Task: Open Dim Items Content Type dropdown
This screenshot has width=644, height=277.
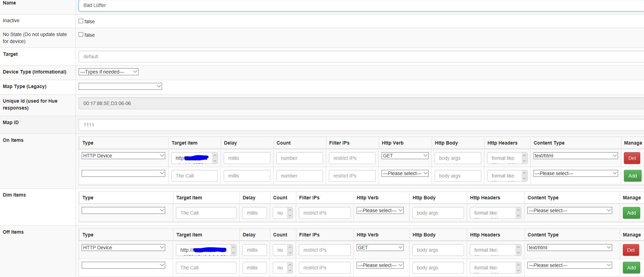Action: [570, 210]
